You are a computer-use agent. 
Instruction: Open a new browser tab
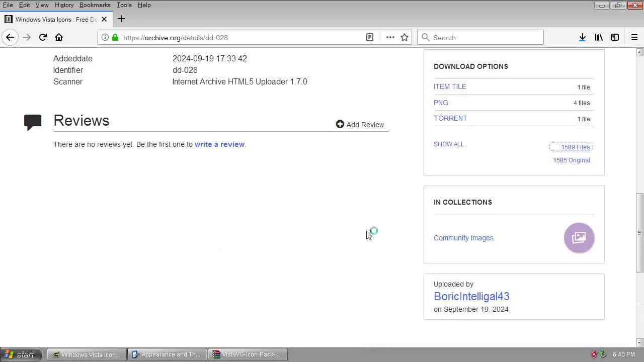tap(121, 19)
